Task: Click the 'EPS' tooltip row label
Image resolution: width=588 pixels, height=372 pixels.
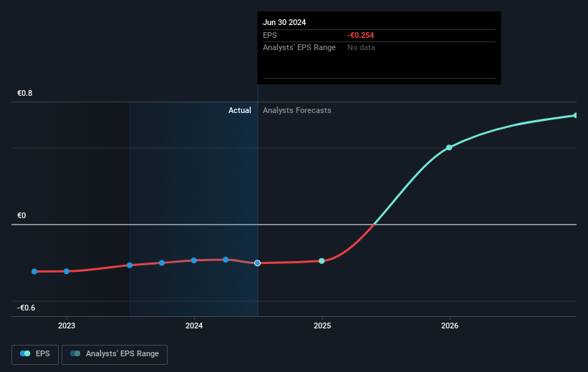Action: point(269,35)
